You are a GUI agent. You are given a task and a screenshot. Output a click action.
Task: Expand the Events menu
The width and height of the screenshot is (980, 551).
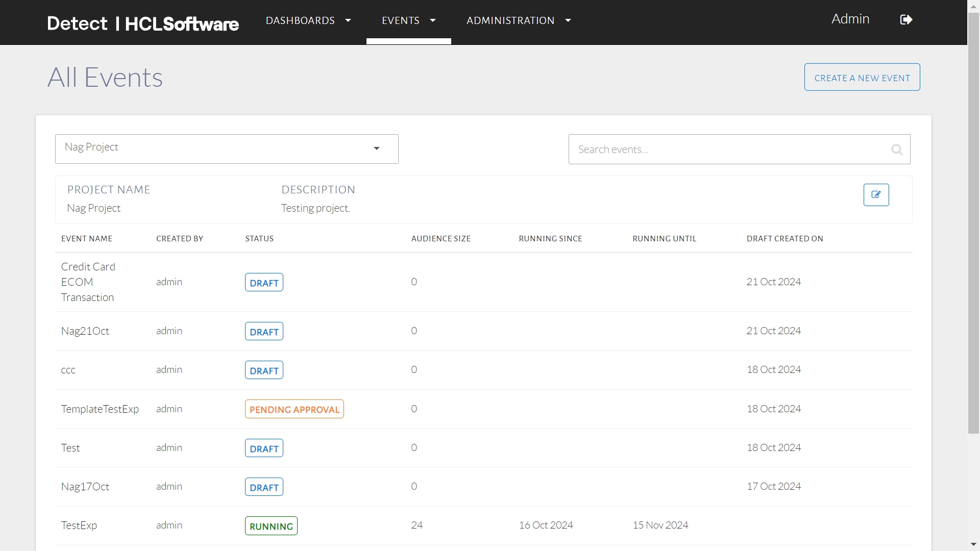[408, 21]
